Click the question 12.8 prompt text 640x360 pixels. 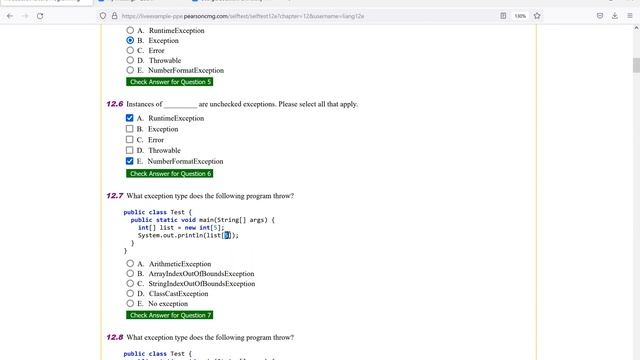(x=210, y=338)
